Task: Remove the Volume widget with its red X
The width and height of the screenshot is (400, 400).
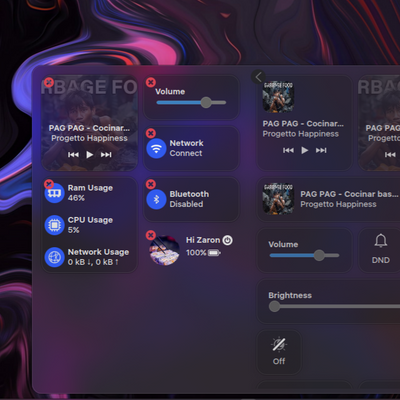Action: 151,82
